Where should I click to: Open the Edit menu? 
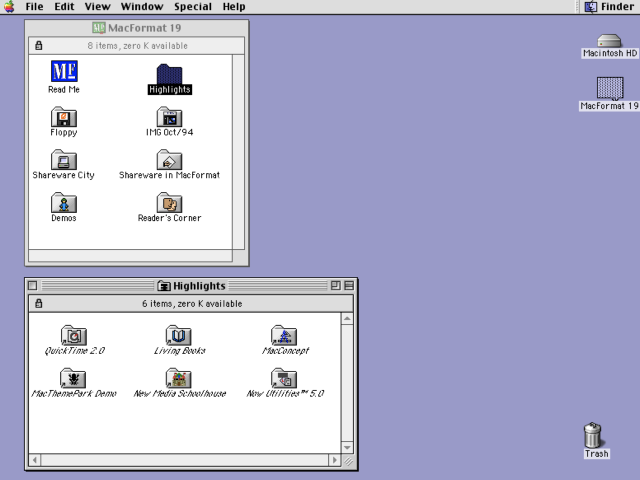[64, 7]
